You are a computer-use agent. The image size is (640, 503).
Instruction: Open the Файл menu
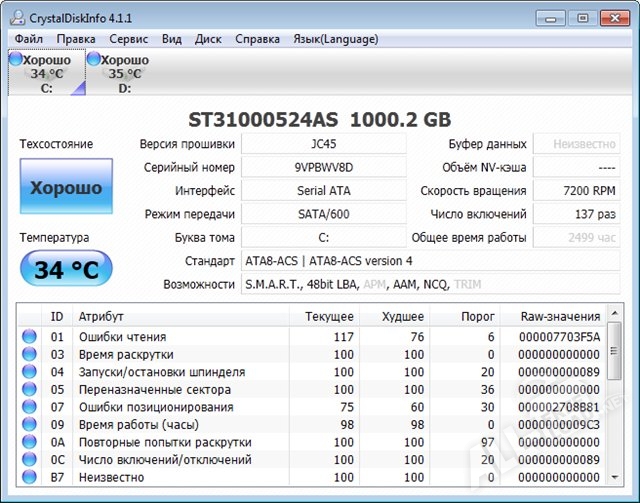coord(29,39)
